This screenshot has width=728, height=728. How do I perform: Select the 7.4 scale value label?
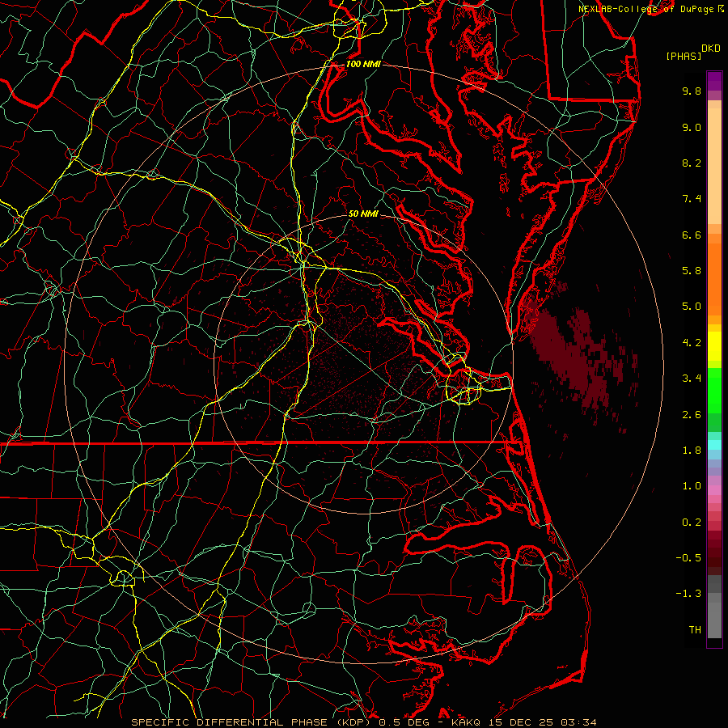692,199
